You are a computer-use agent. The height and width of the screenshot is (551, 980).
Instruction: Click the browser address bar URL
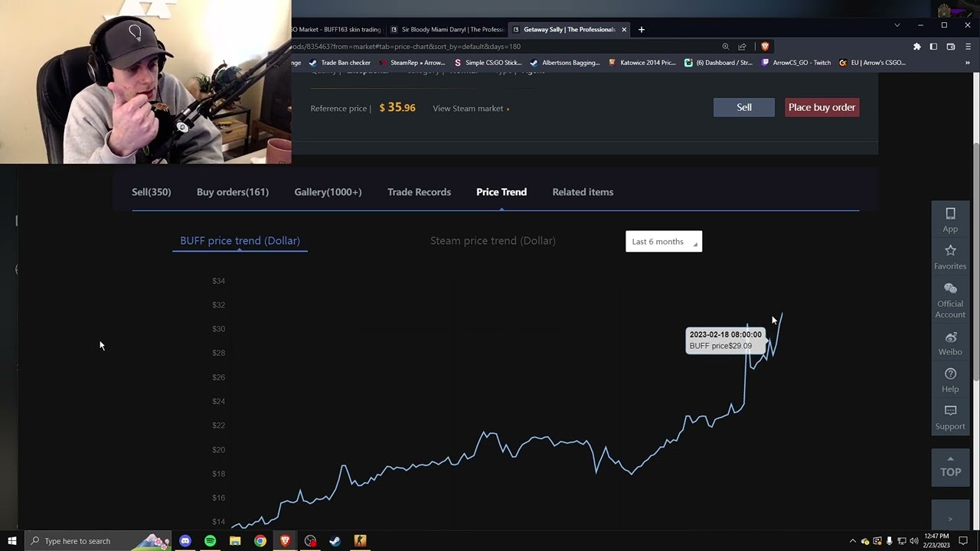click(406, 47)
